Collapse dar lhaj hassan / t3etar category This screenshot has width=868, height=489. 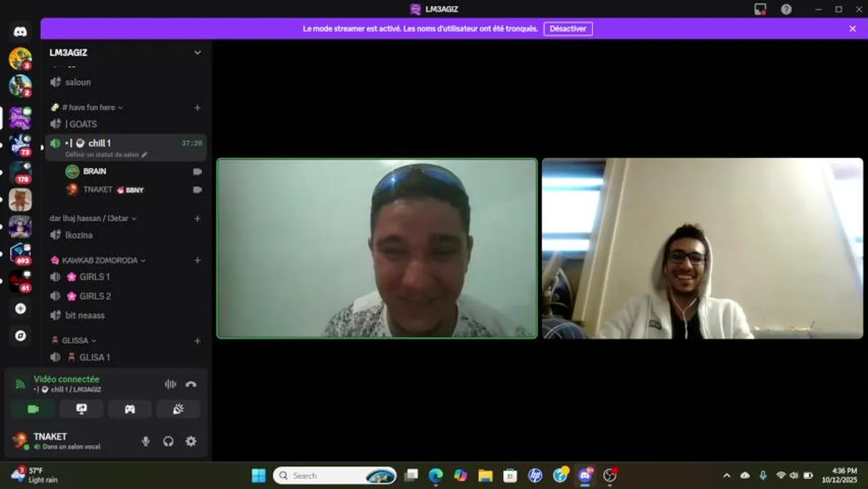pyautogui.click(x=93, y=218)
